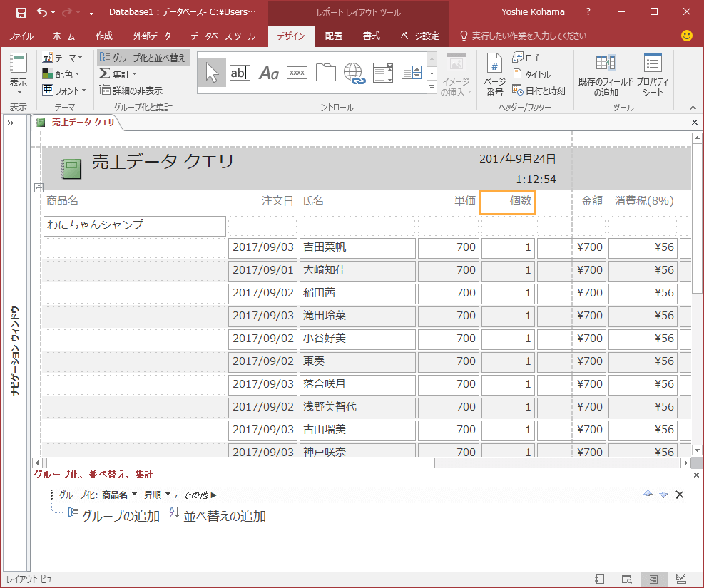Open the 配色 color scheme dropdown
704x588 pixels.
61,73
